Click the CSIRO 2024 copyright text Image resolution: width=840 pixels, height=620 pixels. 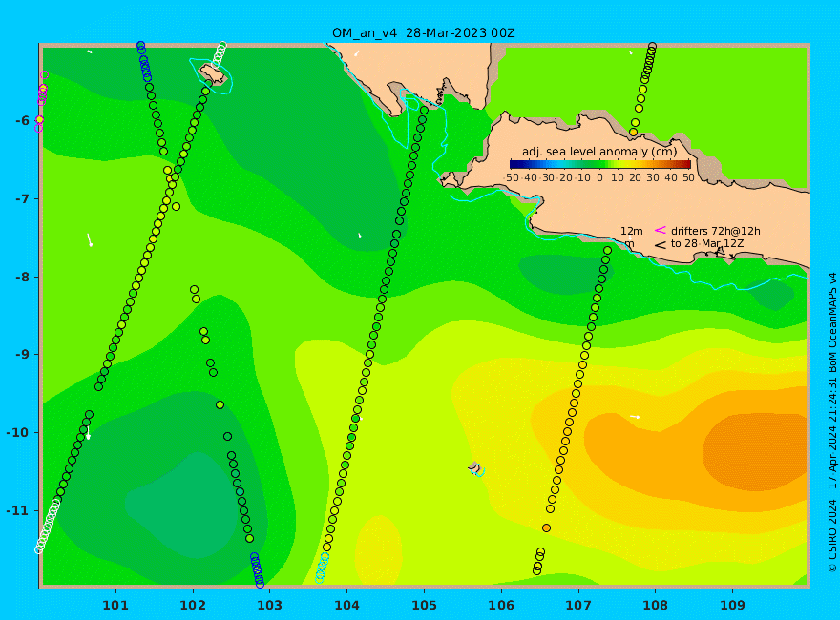tap(832, 535)
